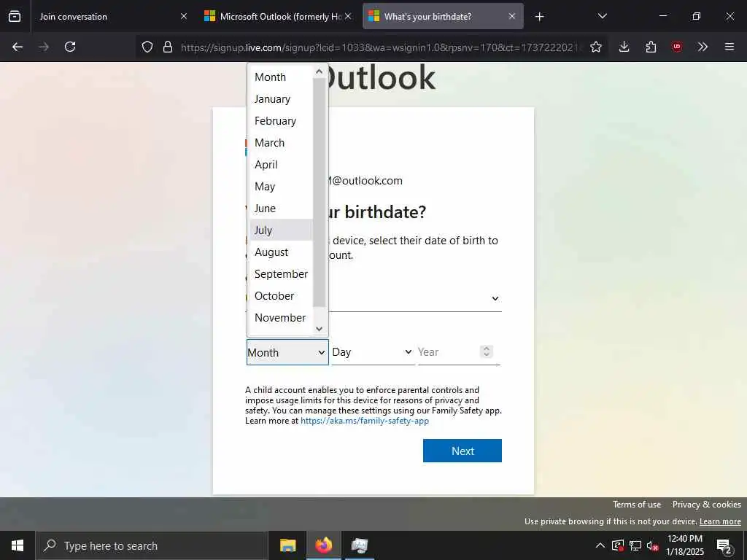
Task: Open the muted volume tray icon
Action: (x=652, y=546)
